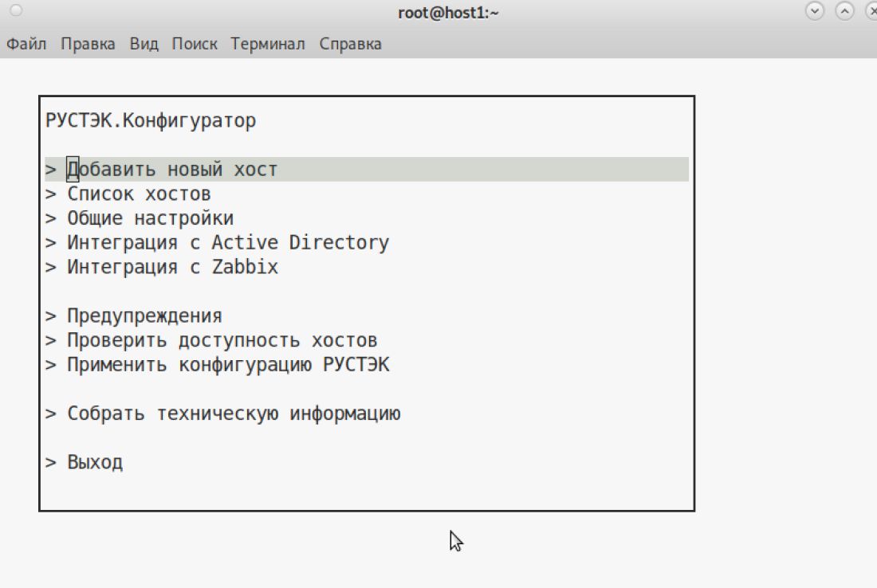Open the Правка menu
The height and width of the screenshot is (588, 877).
[88, 44]
